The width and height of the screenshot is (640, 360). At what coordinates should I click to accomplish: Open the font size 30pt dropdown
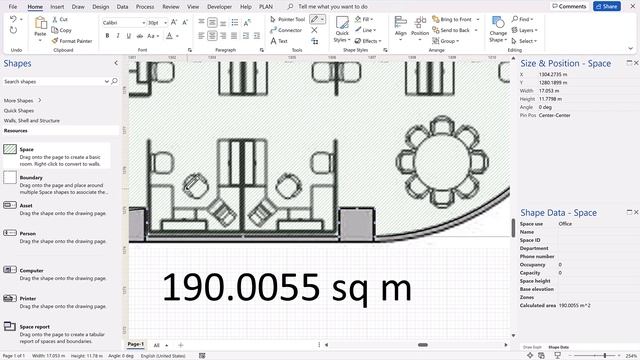coord(165,23)
